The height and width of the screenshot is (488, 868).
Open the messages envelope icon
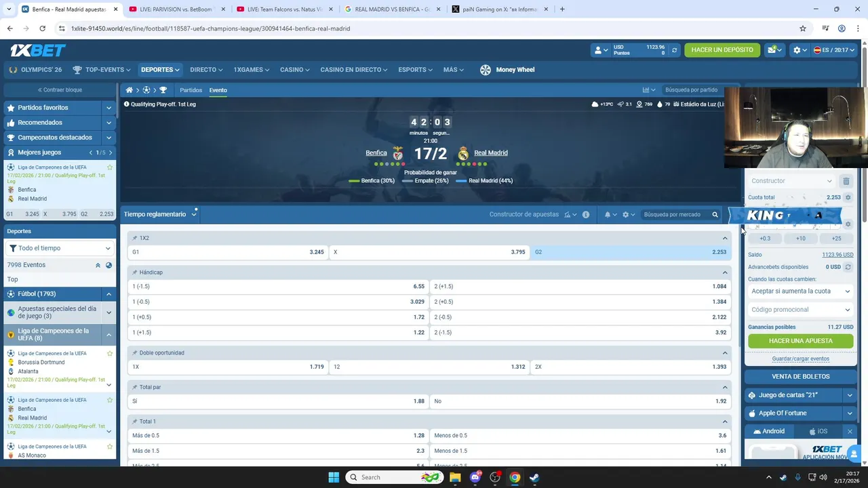click(774, 50)
